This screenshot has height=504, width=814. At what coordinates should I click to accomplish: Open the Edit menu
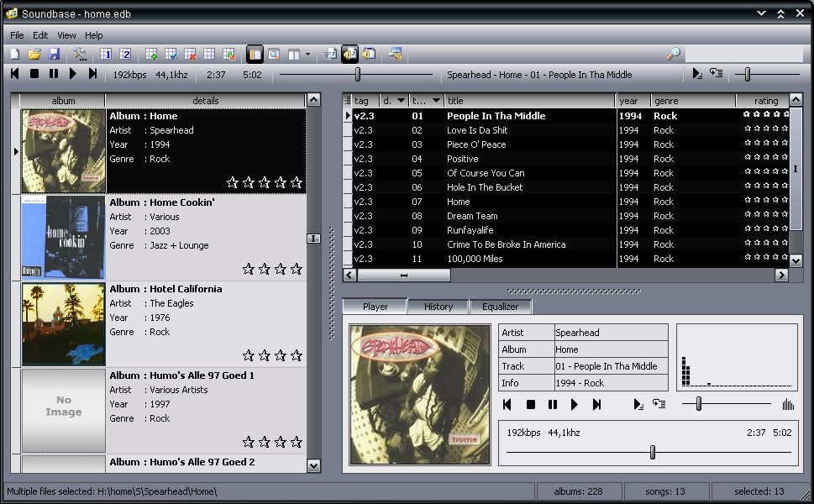click(40, 35)
